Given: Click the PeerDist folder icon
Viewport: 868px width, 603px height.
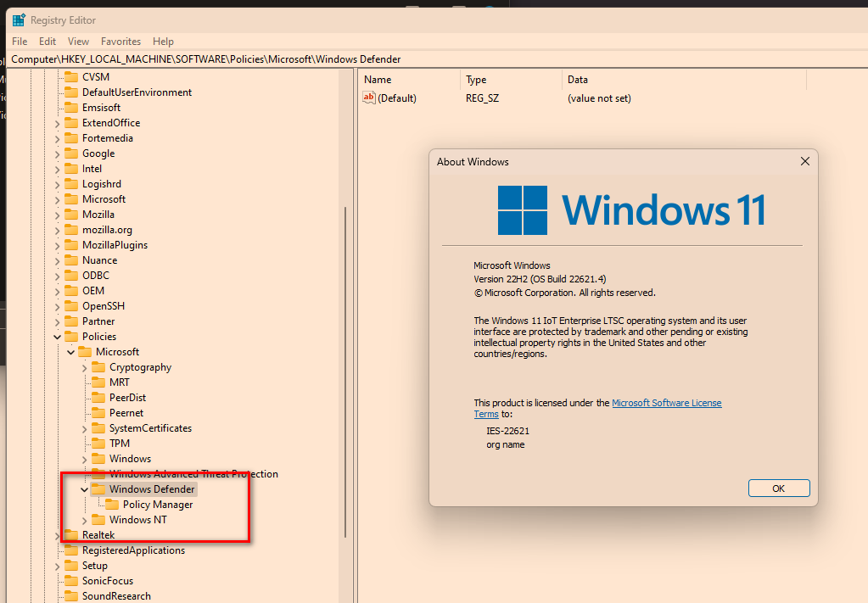Looking at the screenshot, I should click(x=98, y=398).
